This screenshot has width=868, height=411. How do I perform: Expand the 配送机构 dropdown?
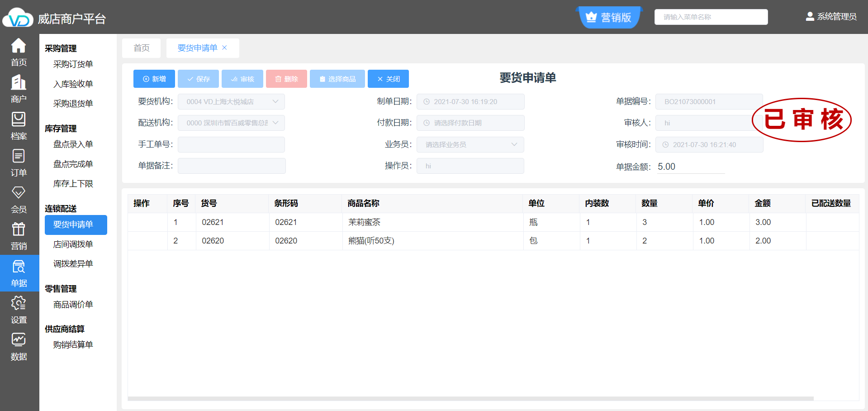coord(275,123)
